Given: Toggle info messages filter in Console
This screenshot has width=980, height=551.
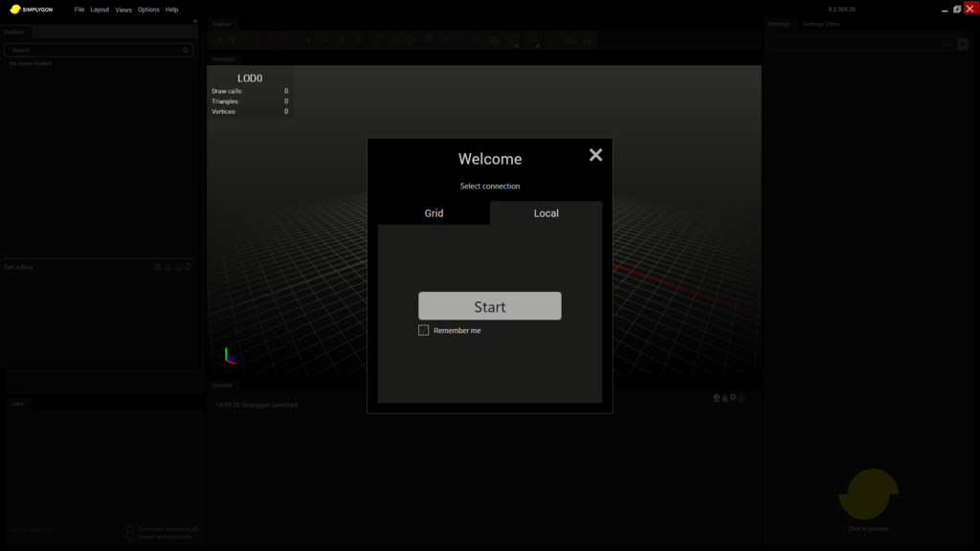Looking at the screenshot, I should 716,398.
